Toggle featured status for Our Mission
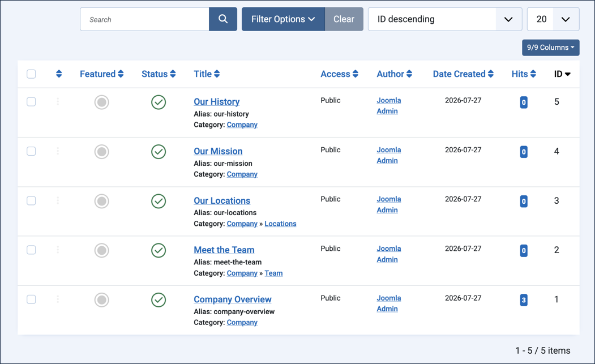Screen dimensions: 595x364 (x=102, y=152)
